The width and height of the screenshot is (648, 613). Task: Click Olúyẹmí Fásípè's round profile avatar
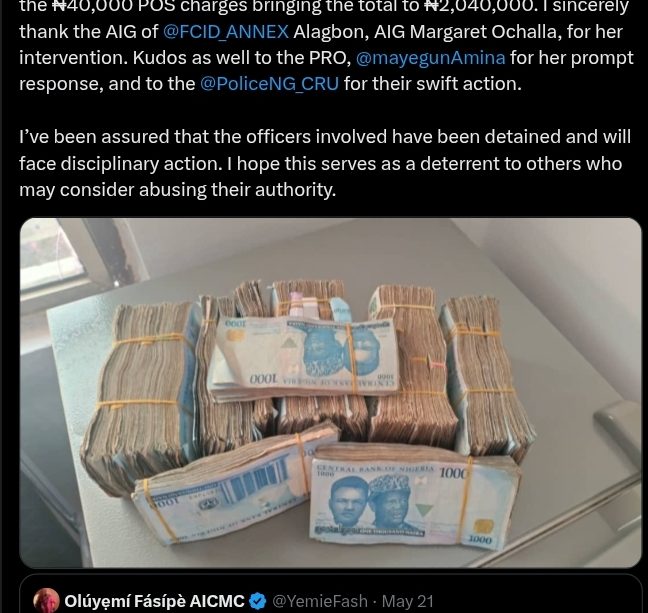(47, 600)
